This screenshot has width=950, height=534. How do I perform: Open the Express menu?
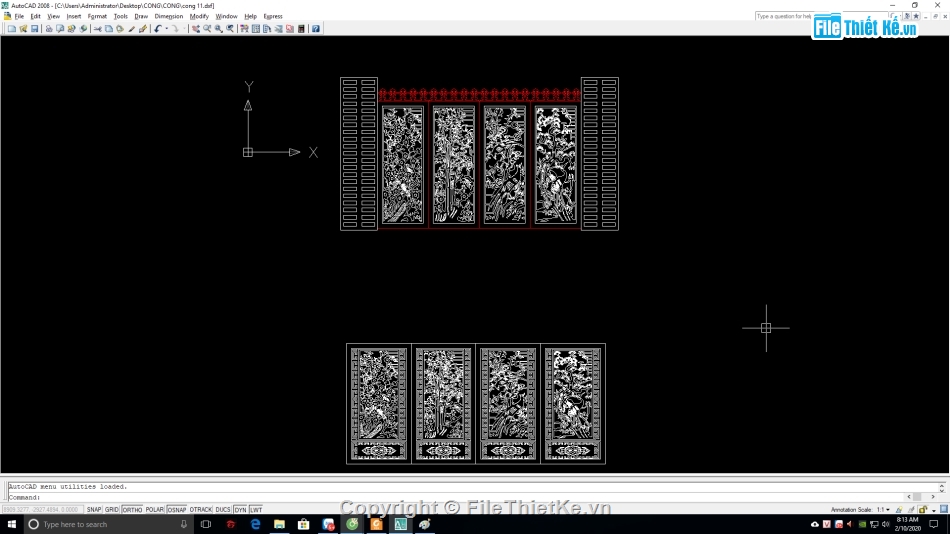click(x=273, y=16)
